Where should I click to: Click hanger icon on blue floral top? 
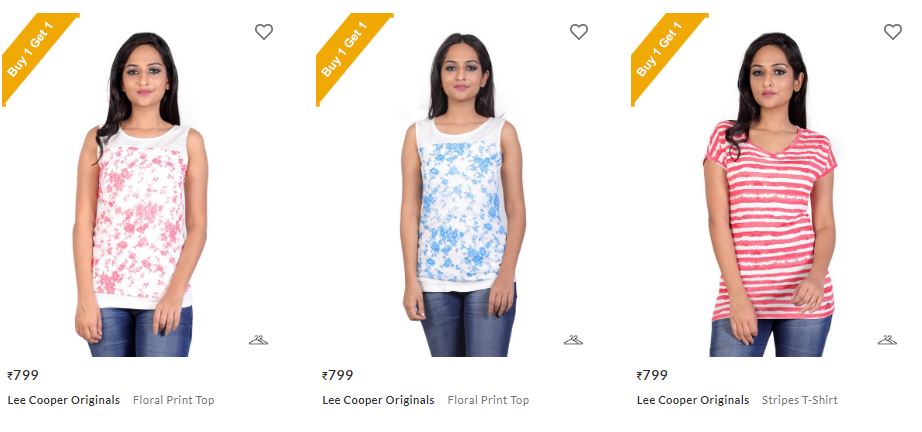(x=573, y=340)
